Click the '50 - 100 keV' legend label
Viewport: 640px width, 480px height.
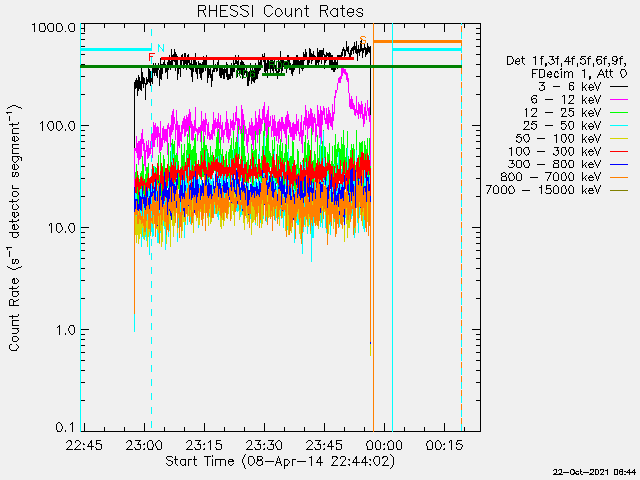point(558,138)
